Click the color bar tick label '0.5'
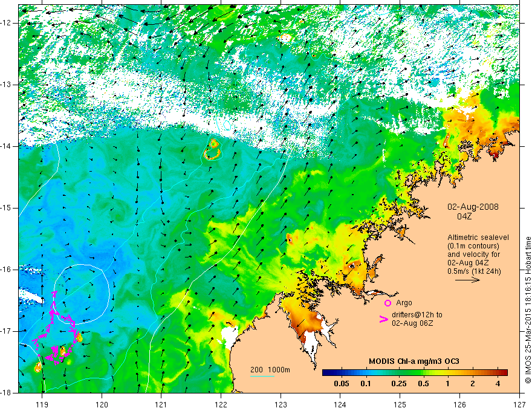This screenshot has width=532, height=411. point(423,384)
